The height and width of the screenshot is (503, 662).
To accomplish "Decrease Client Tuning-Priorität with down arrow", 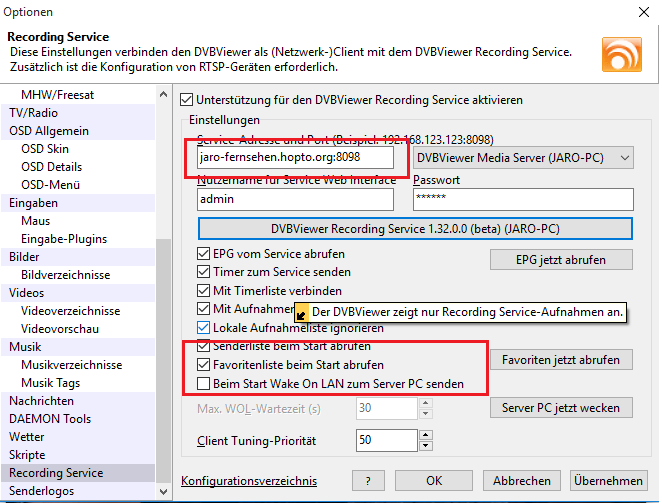I will pyautogui.click(x=426, y=446).
